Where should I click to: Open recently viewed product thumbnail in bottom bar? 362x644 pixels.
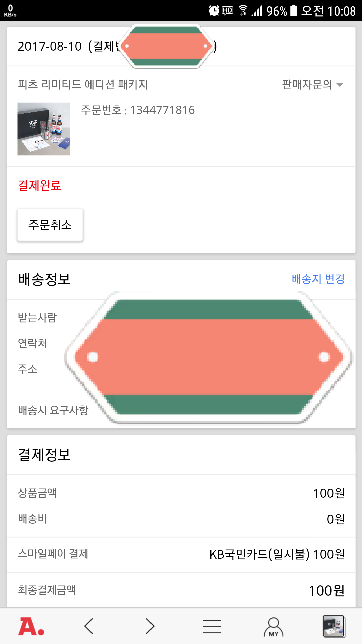(334, 626)
